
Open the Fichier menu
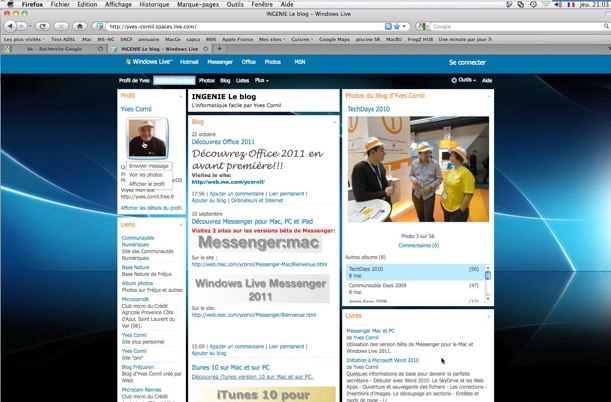[60, 4]
